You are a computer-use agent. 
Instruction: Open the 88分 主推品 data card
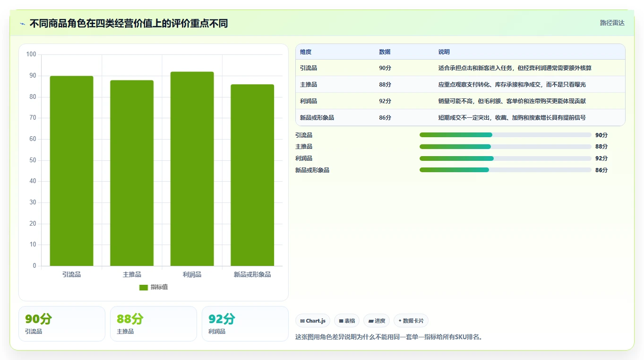pos(154,324)
